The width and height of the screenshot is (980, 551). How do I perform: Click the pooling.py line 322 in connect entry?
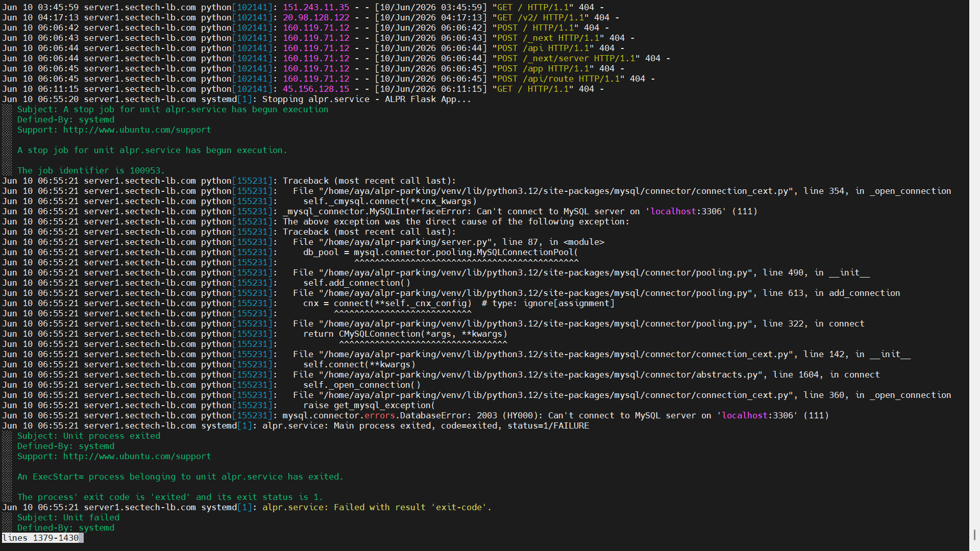click(579, 323)
